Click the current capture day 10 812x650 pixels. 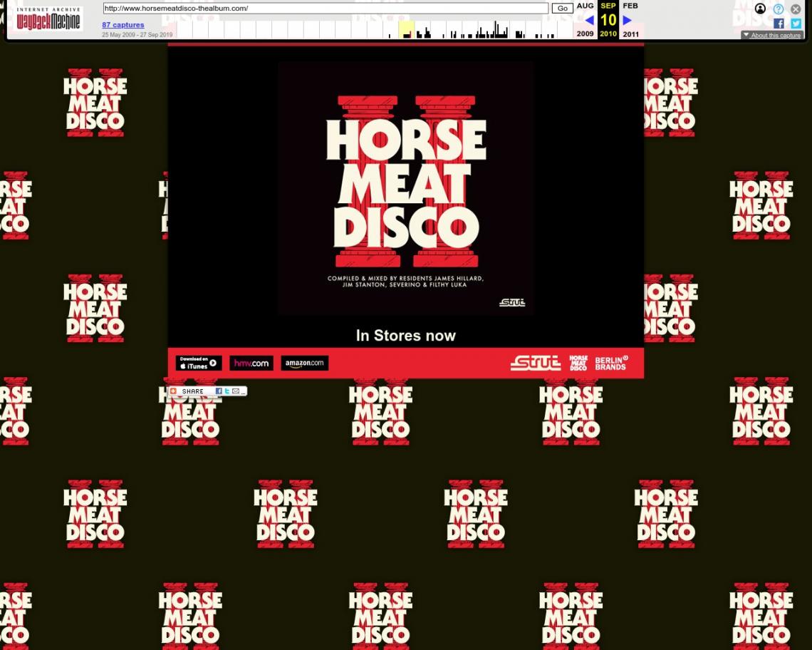[608, 20]
